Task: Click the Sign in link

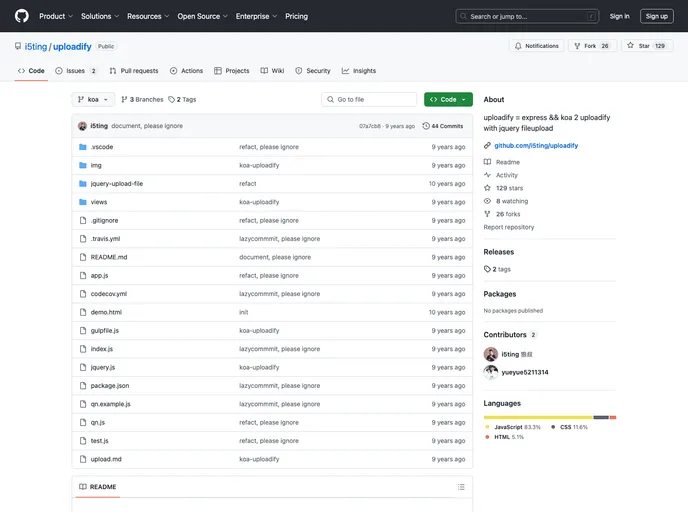Action: 619,16
